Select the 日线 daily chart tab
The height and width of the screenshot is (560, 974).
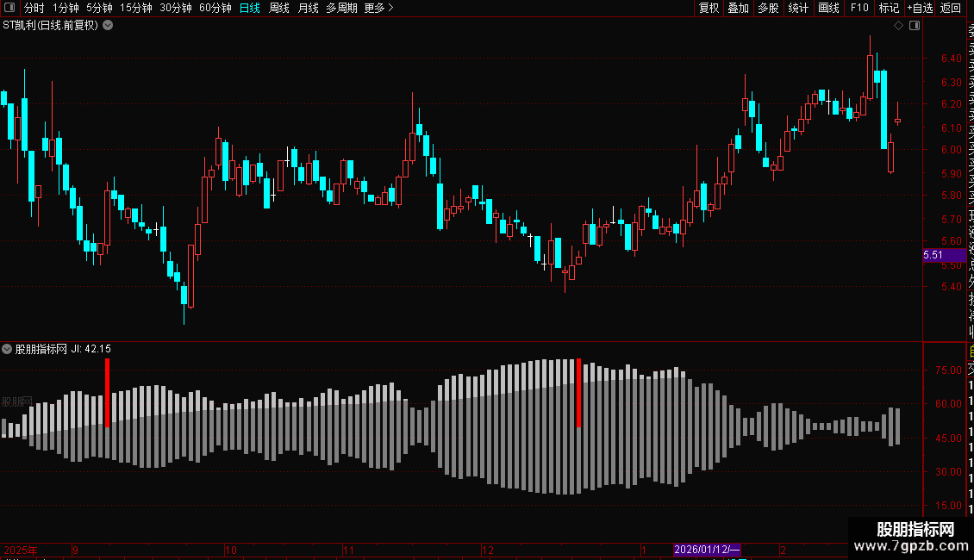click(250, 8)
